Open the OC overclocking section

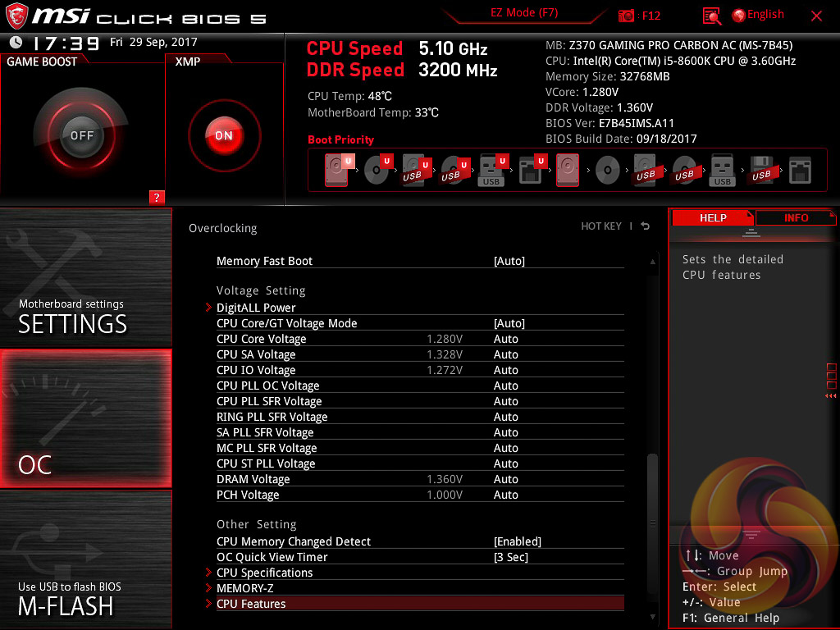point(85,418)
